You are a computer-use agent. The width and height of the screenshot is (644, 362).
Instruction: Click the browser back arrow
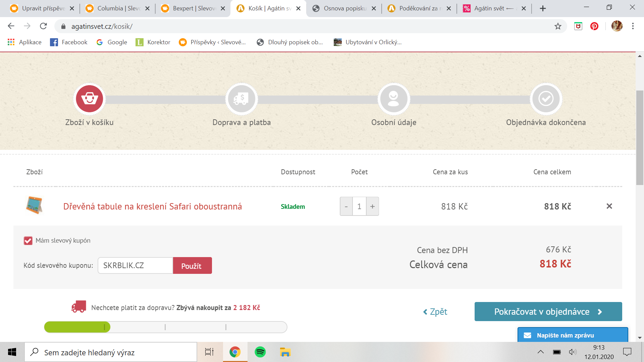(x=11, y=26)
